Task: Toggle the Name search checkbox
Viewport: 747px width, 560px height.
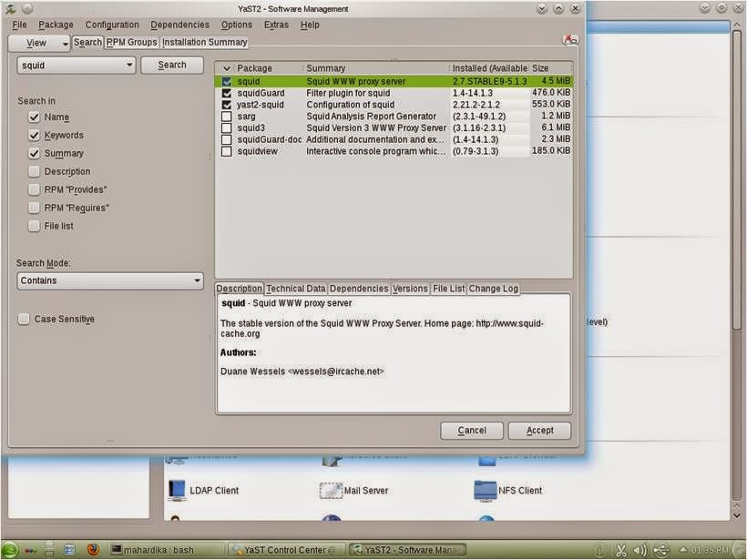Action: 34,117
